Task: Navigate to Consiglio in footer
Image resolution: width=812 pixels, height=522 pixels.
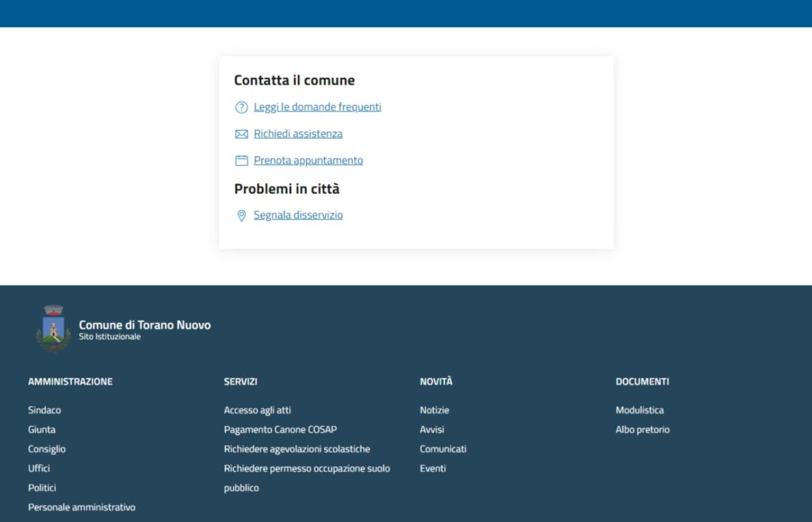Action: pyautogui.click(x=47, y=449)
